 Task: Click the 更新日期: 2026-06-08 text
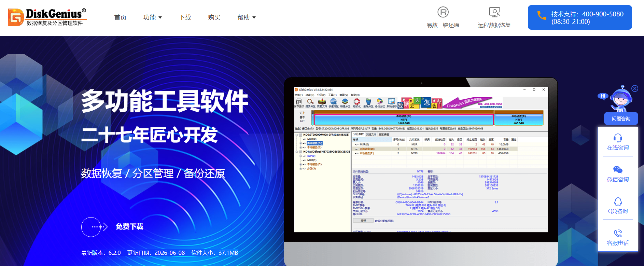[156, 253]
